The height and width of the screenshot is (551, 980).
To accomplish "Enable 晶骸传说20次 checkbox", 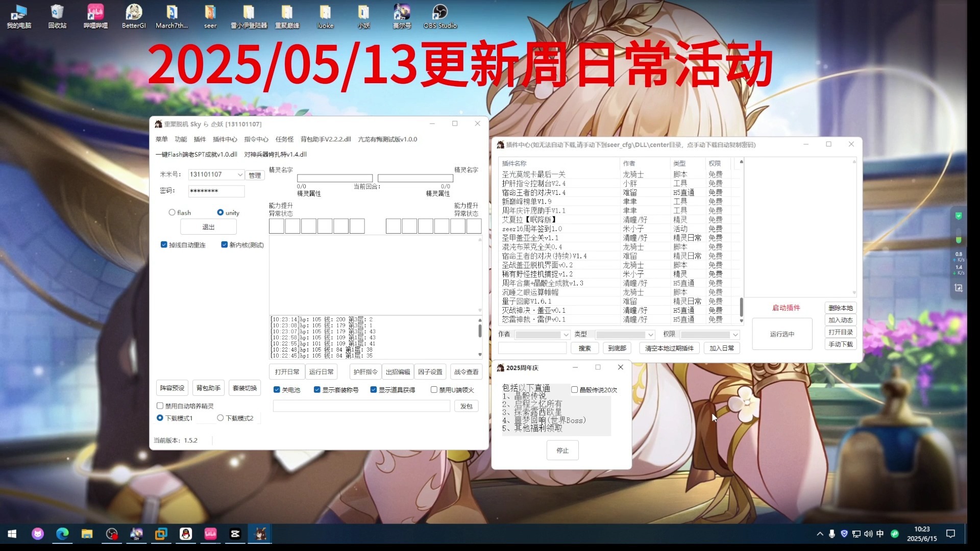I will tap(574, 390).
